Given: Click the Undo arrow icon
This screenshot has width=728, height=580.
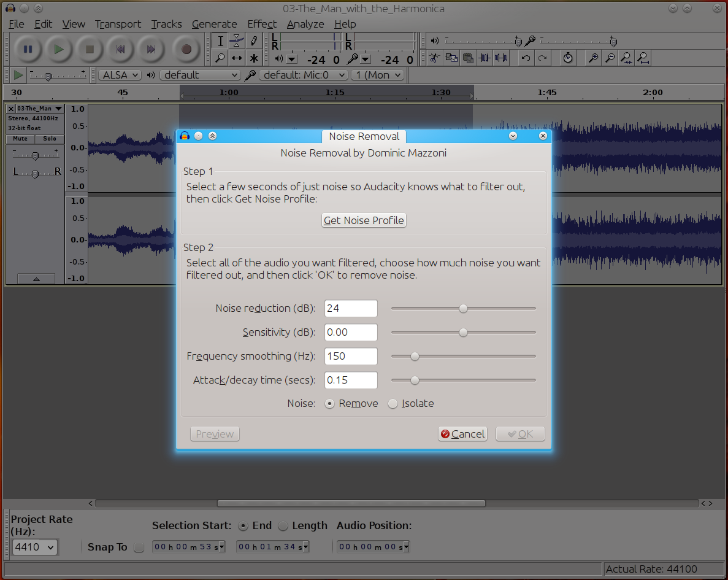Looking at the screenshot, I should click(526, 58).
